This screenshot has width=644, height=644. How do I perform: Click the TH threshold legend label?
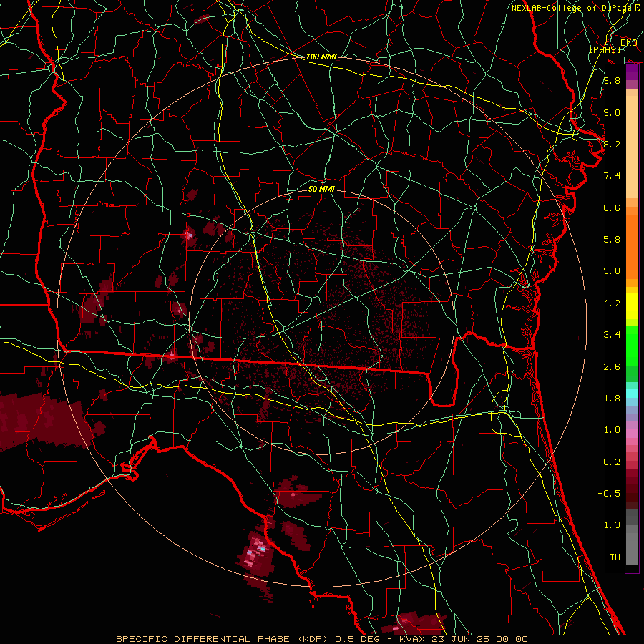[615, 557]
